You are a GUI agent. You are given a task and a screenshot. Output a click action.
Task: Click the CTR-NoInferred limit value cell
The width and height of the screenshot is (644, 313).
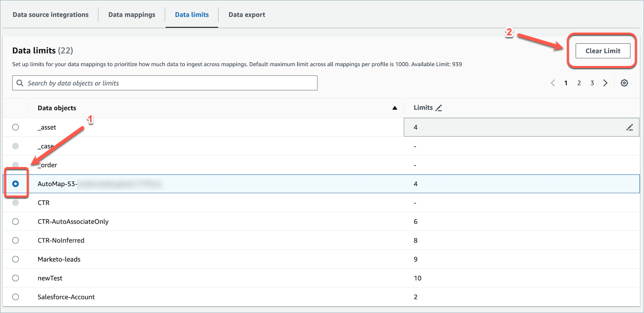point(416,240)
